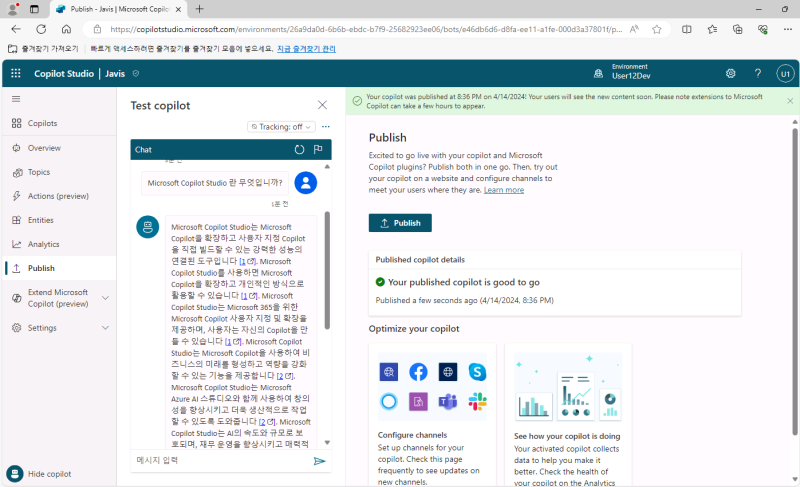Viewport: 800px width, 487px height.
Task: Open Actions (preview) page
Action: pos(59,196)
